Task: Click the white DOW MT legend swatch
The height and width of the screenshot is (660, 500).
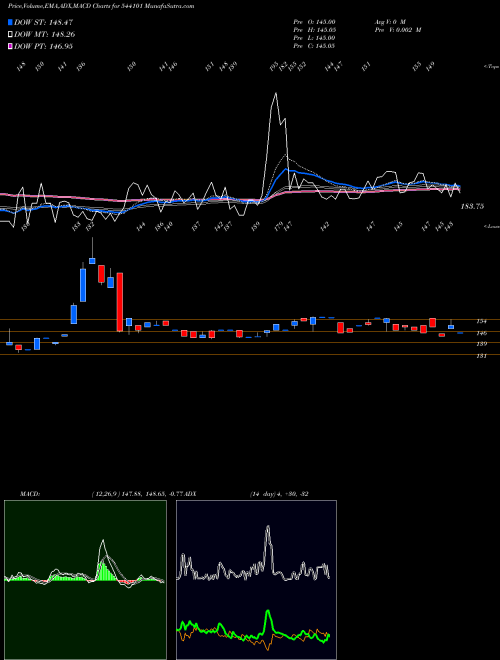Action: [10, 35]
